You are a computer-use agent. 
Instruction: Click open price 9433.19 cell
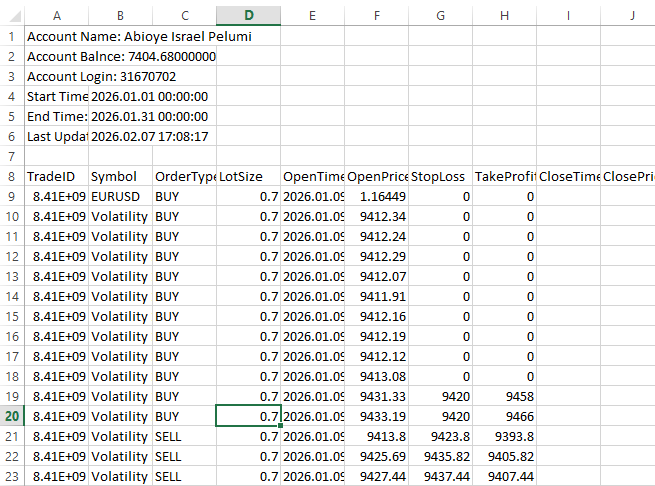pos(376,417)
